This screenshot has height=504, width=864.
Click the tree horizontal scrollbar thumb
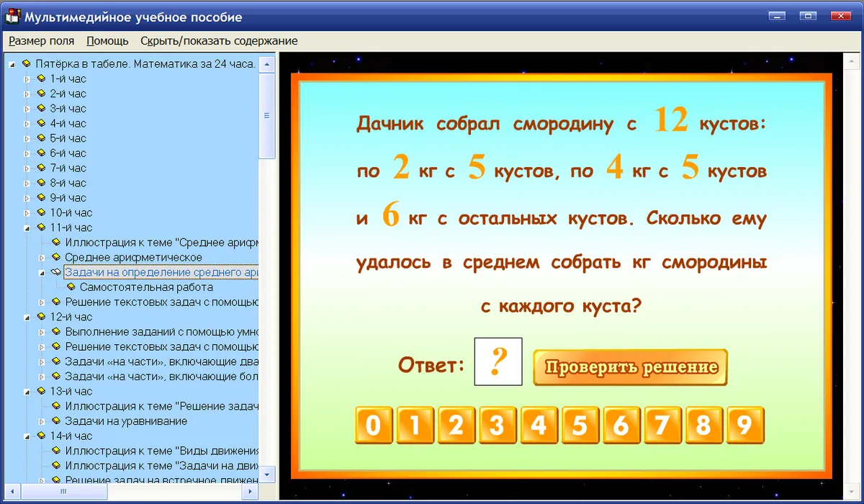pyautogui.click(x=63, y=492)
